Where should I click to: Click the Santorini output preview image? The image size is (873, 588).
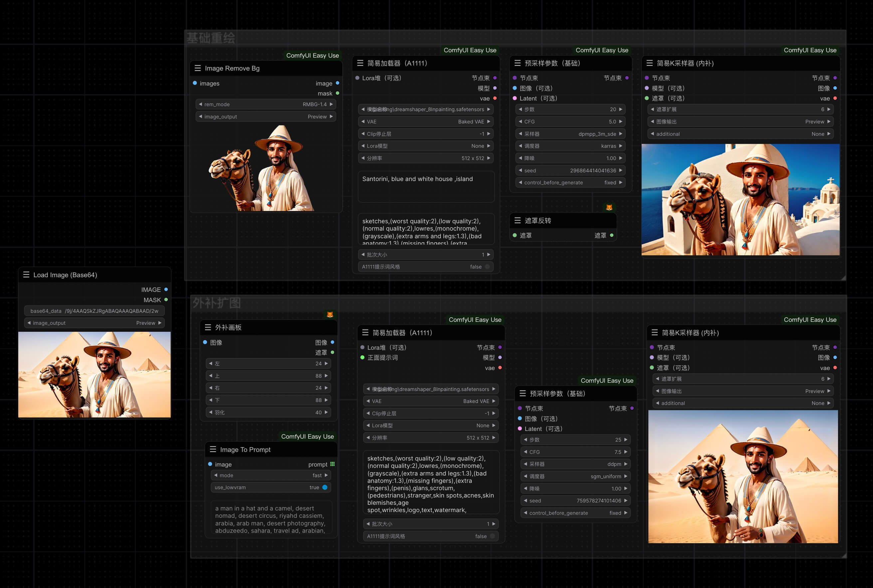pos(740,200)
